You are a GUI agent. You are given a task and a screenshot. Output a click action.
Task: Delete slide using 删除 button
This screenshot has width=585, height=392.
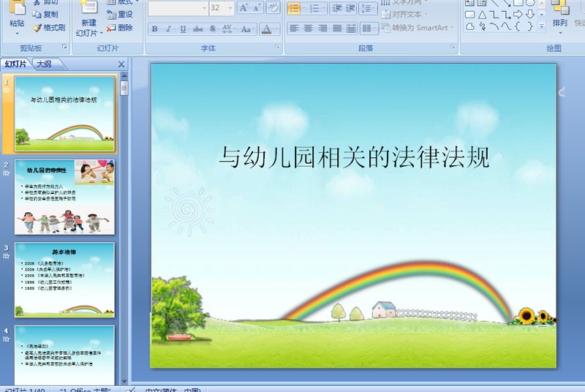tap(120, 28)
